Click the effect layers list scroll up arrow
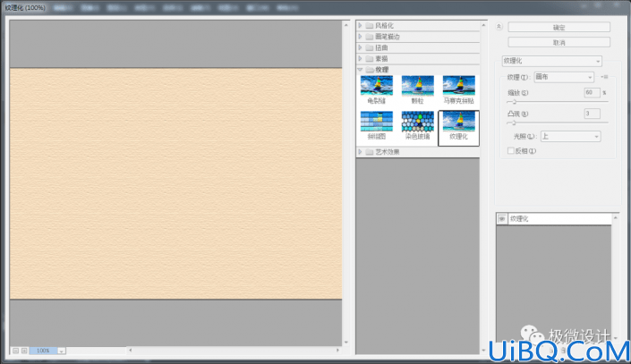Viewport: 631px width, 364px height. 615,217
